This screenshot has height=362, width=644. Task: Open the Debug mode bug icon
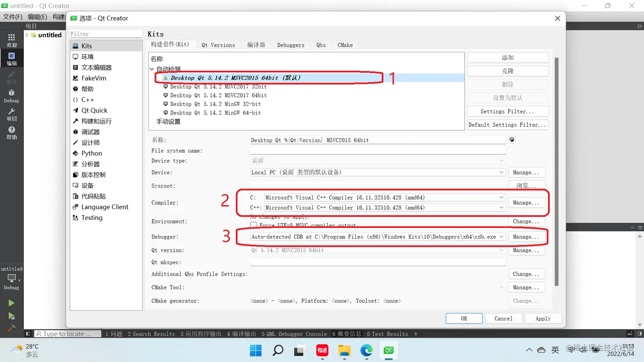pyautogui.click(x=11, y=96)
